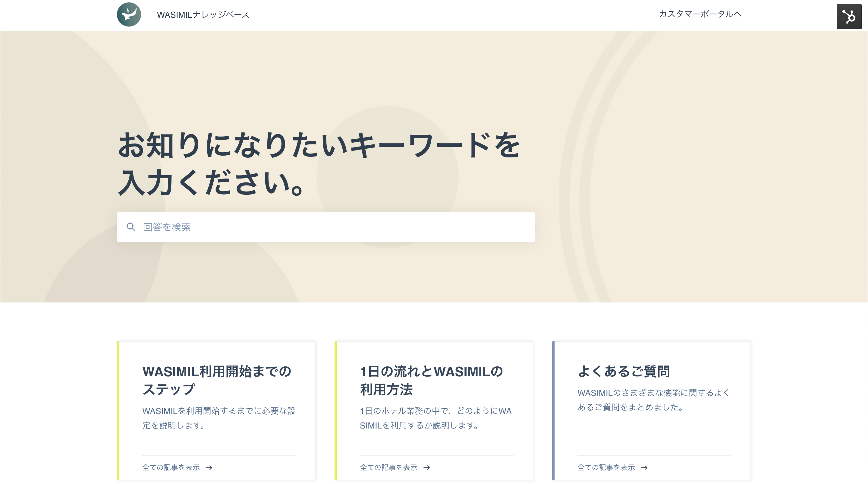
Task: Click arrow icon in よくあるご質問 card
Action: (644, 467)
